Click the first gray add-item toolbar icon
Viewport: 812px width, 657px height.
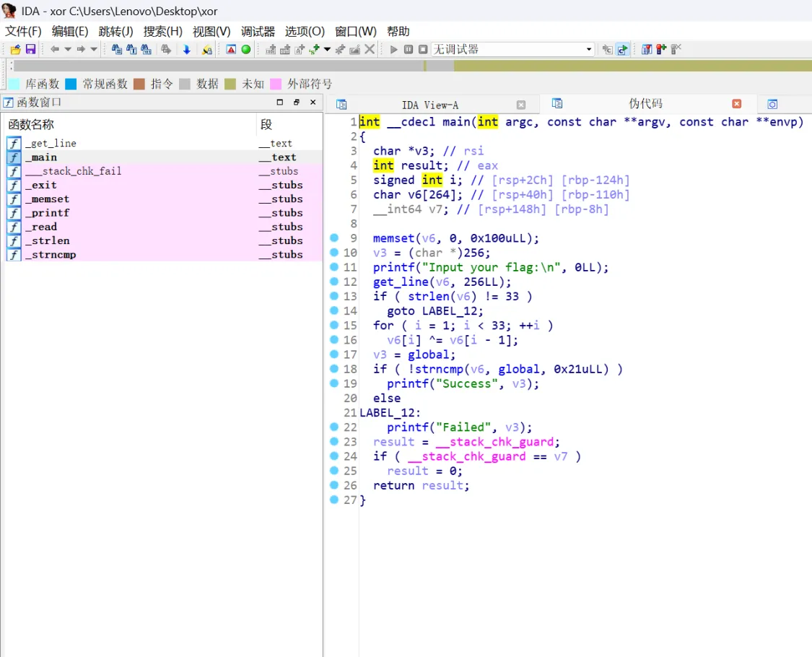tap(271, 49)
